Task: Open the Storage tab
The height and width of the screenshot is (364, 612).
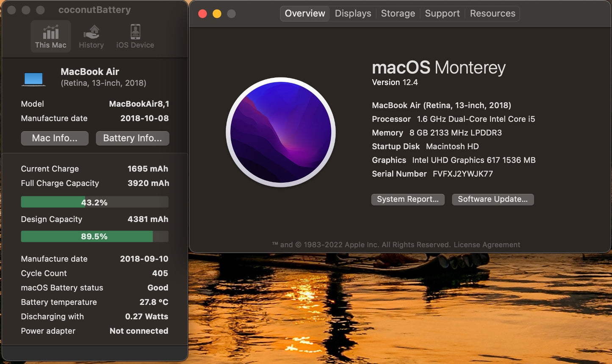Action: tap(398, 13)
